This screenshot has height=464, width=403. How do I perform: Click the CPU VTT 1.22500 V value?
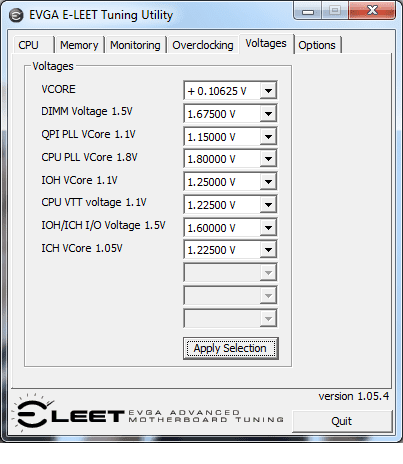(212, 205)
